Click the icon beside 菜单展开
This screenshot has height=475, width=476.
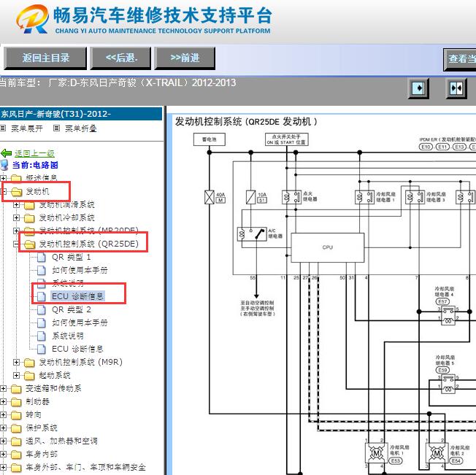click(x=3, y=128)
